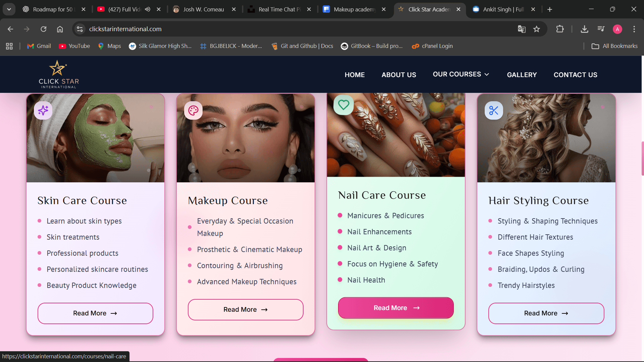Reload the current page
Screen dimensions: 644x362
click(44, 29)
